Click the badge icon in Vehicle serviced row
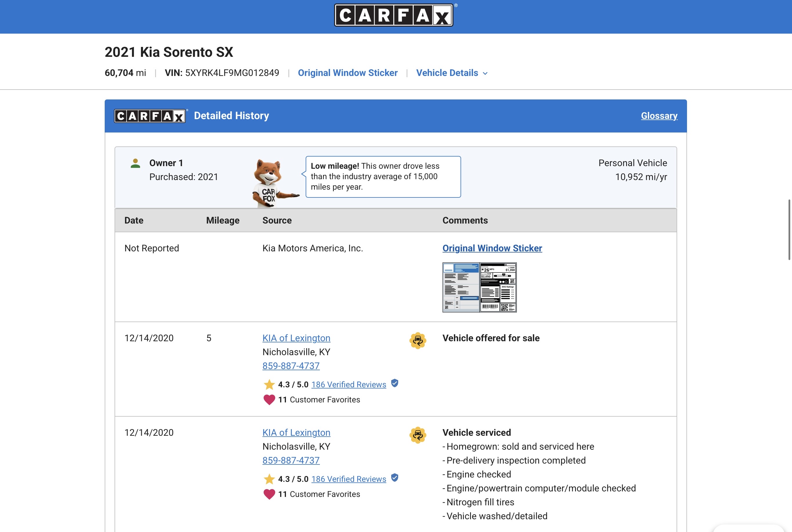This screenshot has height=532, width=792. (418, 435)
